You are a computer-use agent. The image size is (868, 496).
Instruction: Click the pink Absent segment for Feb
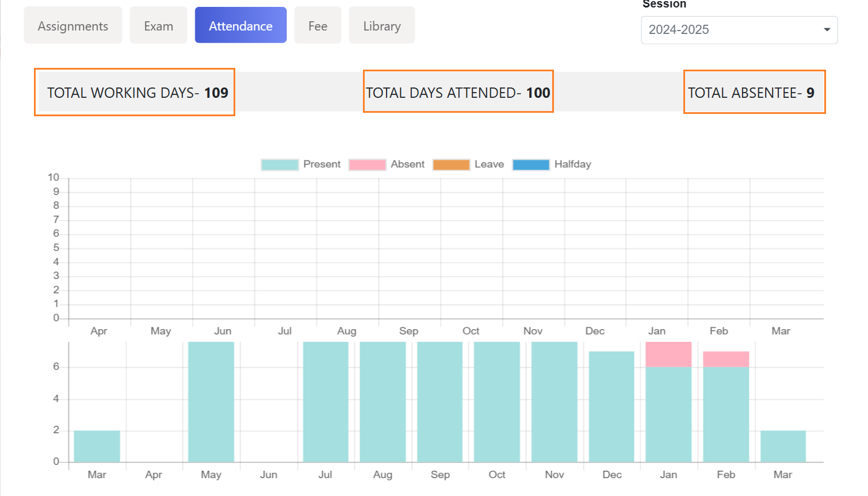coord(726,359)
